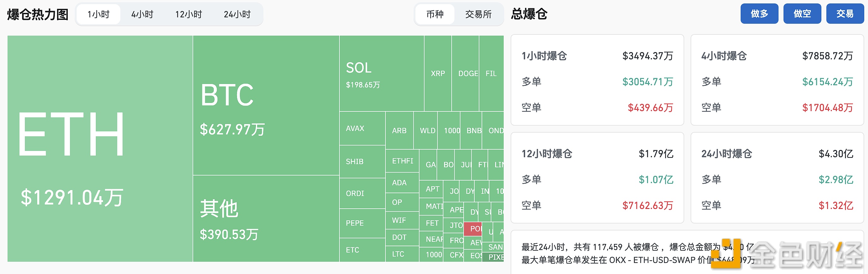Click the 做多 button

(x=759, y=14)
